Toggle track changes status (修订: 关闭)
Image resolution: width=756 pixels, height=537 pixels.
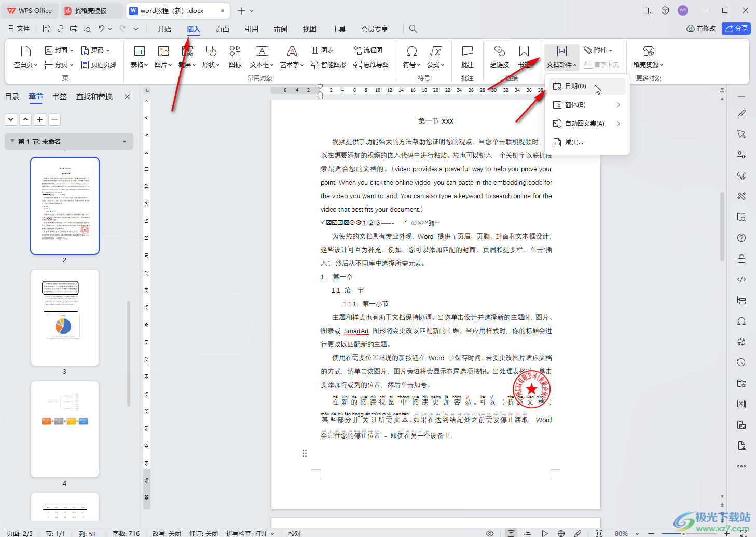tap(203, 533)
